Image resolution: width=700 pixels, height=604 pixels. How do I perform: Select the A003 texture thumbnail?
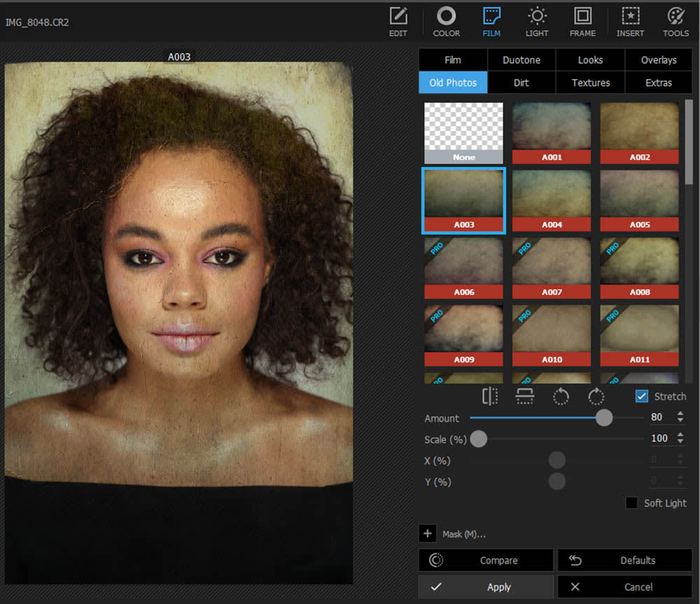pos(463,200)
